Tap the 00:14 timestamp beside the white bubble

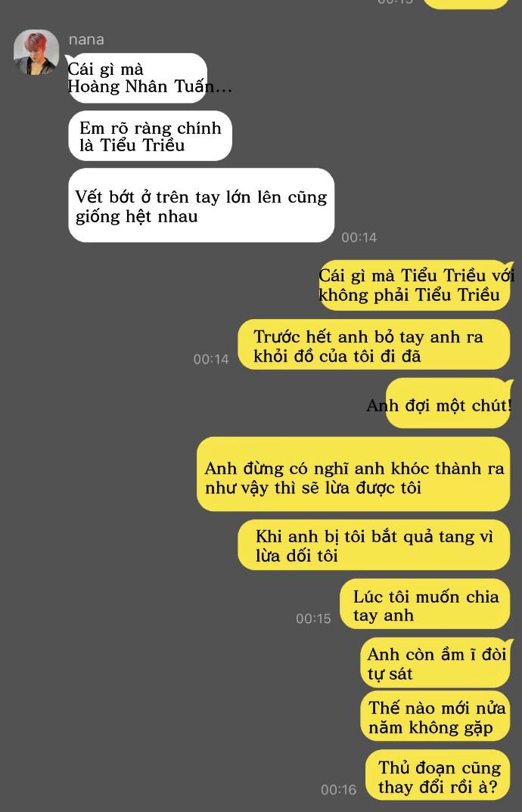click(359, 237)
